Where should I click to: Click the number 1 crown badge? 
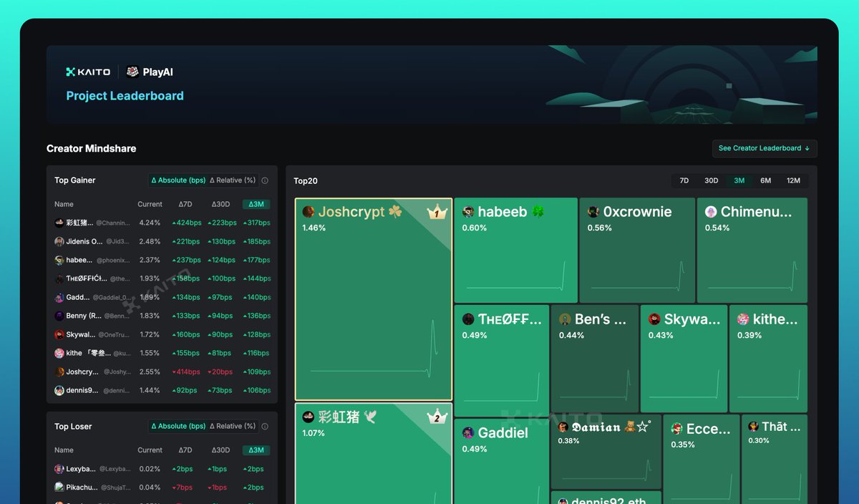437,212
